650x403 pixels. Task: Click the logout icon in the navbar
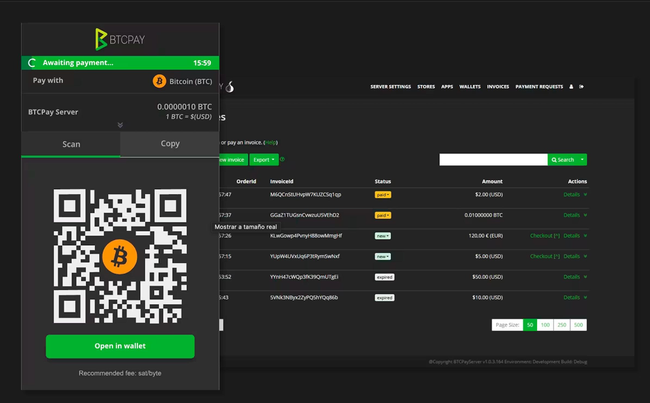582,87
